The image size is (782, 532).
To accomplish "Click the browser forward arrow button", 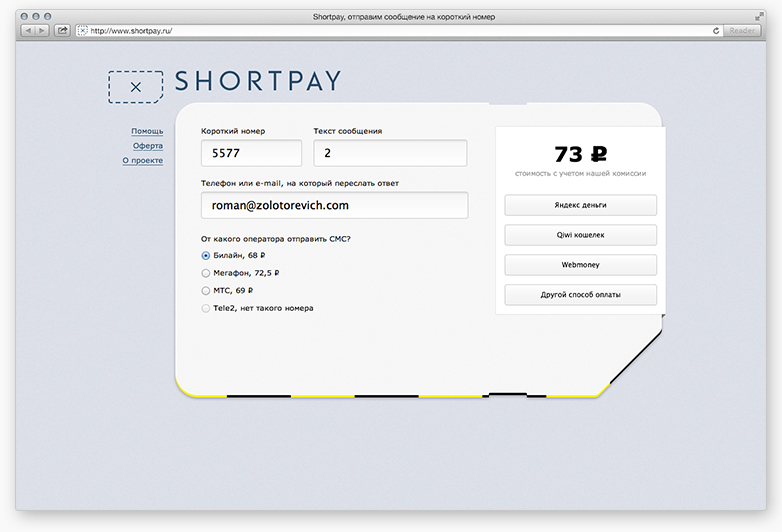I will [x=42, y=31].
